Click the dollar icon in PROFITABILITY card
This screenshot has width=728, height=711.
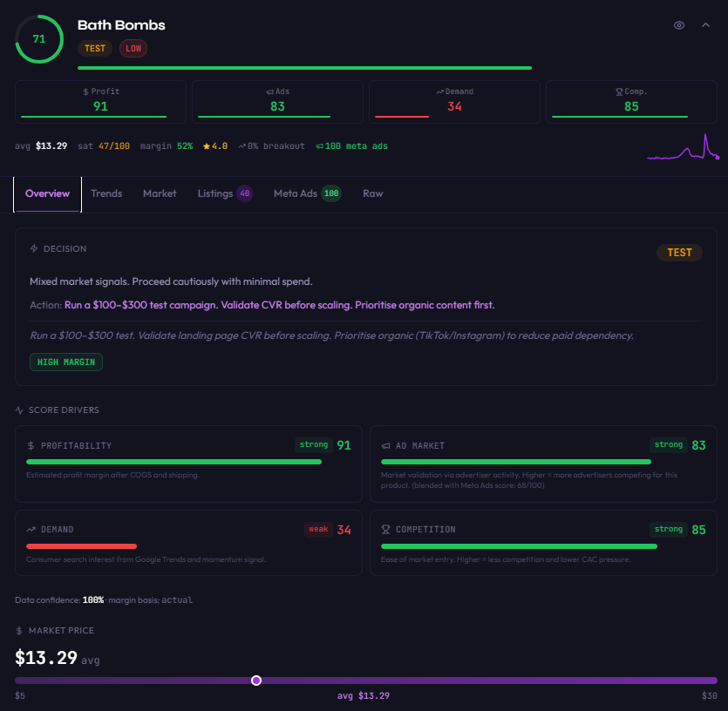click(x=31, y=445)
